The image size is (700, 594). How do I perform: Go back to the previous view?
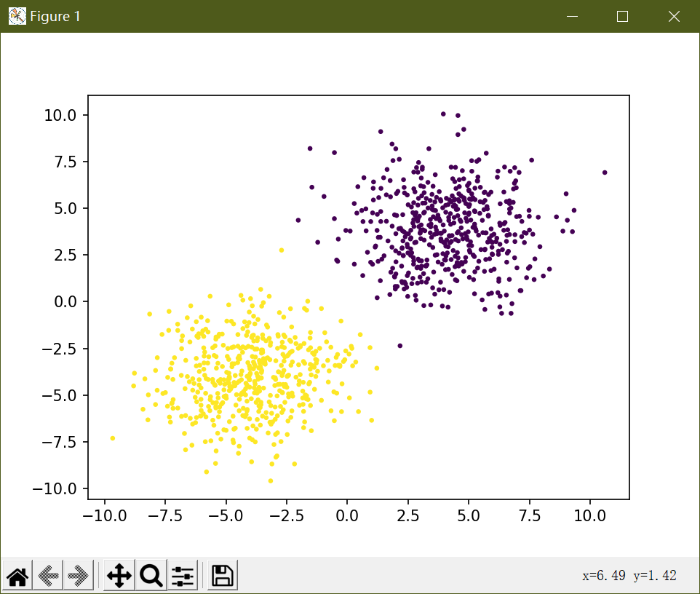pos(47,575)
